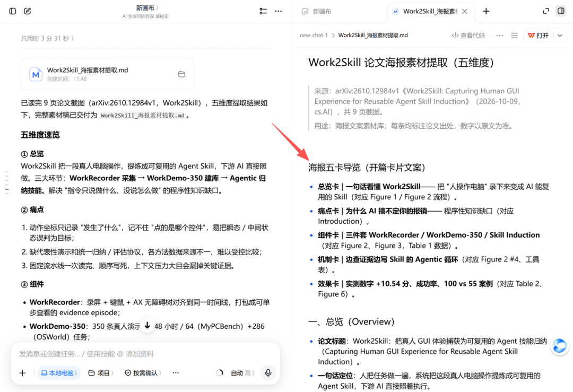Activate the microphone voice input
573x392 pixels.
click(x=268, y=372)
